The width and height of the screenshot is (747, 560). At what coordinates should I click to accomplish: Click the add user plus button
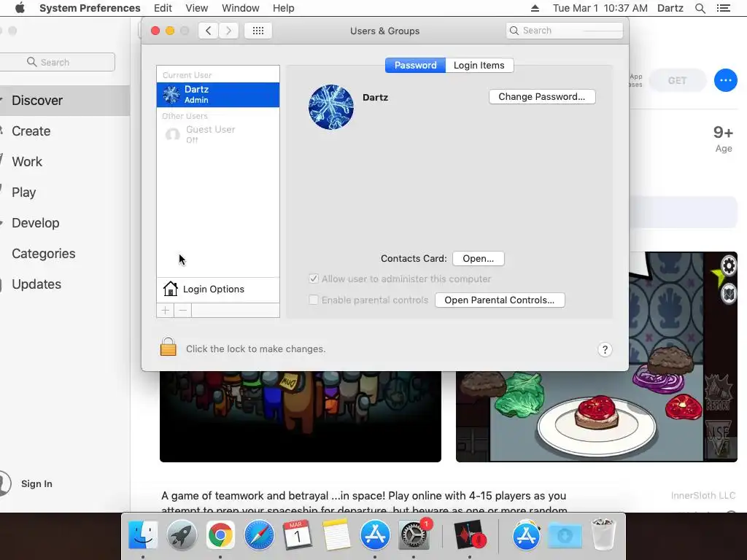tap(166, 311)
